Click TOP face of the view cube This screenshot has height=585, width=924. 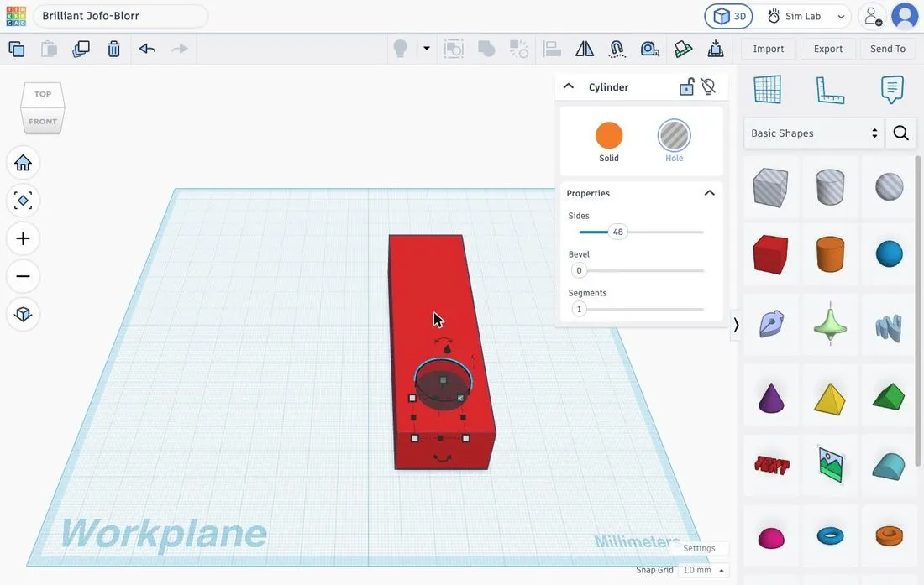pyautogui.click(x=43, y=94)
